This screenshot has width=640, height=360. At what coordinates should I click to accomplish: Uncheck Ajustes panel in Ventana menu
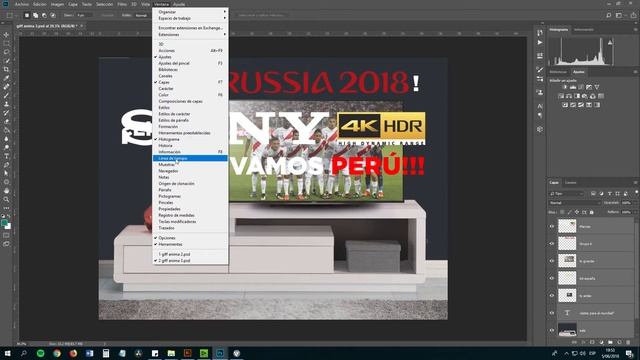[190, 57]
